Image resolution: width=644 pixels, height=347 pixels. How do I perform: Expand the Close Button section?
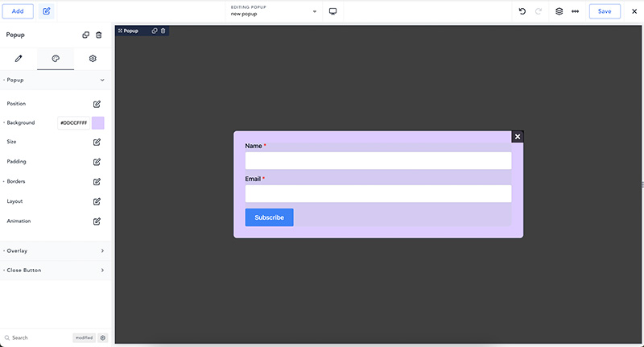tap(56, 271)
